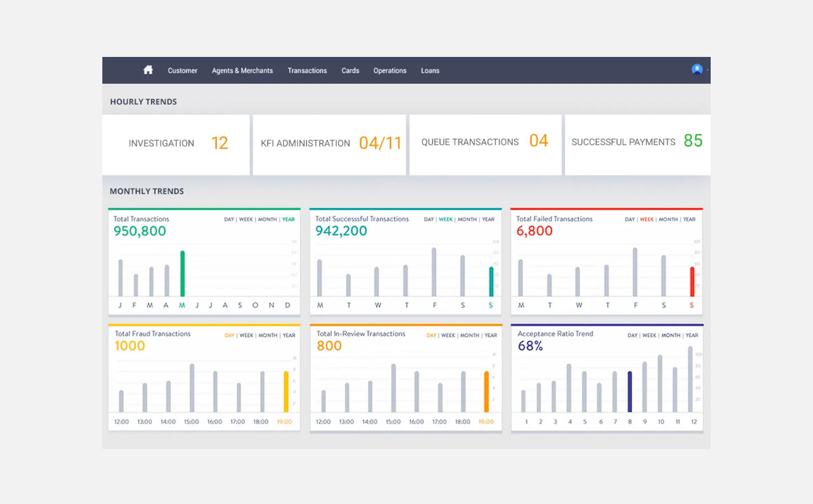Open the Cards menu item
This screenshot has width=813, height=504.
350,70
